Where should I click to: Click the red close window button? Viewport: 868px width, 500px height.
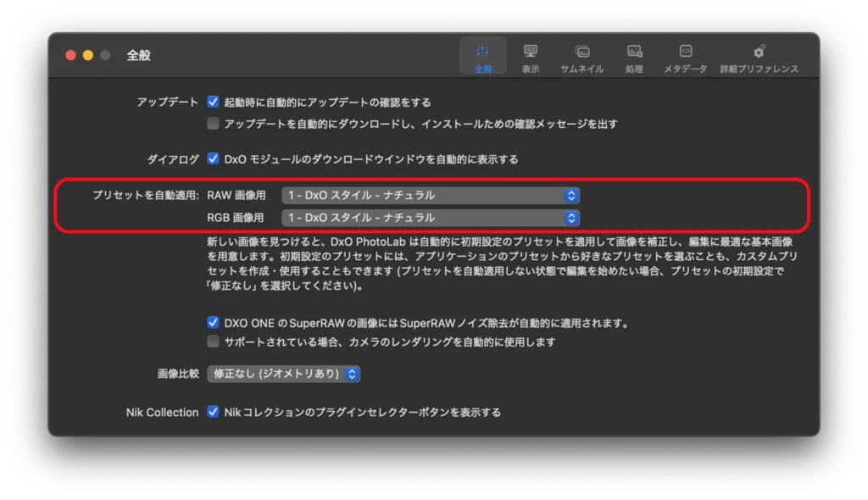tap(71, 55)
